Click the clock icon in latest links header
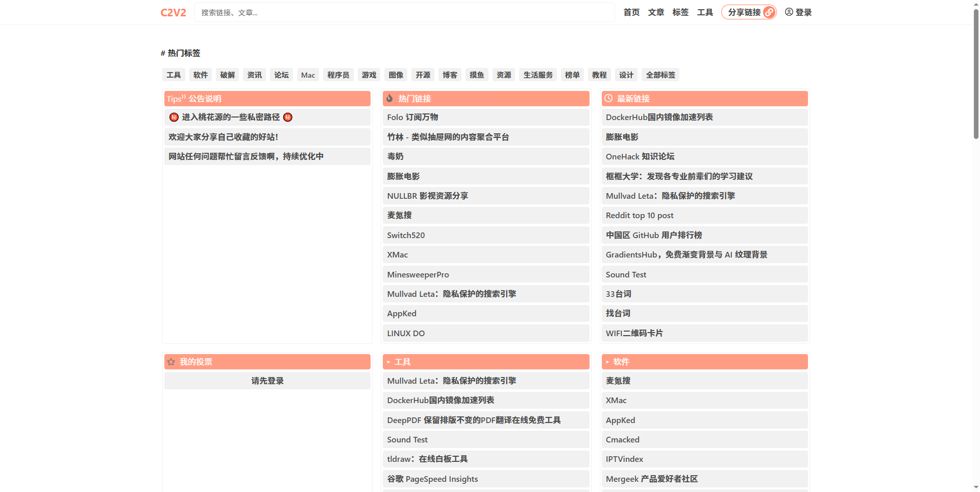Image resolution: width=980 pixels, height=492 pixels. (608, 99)
